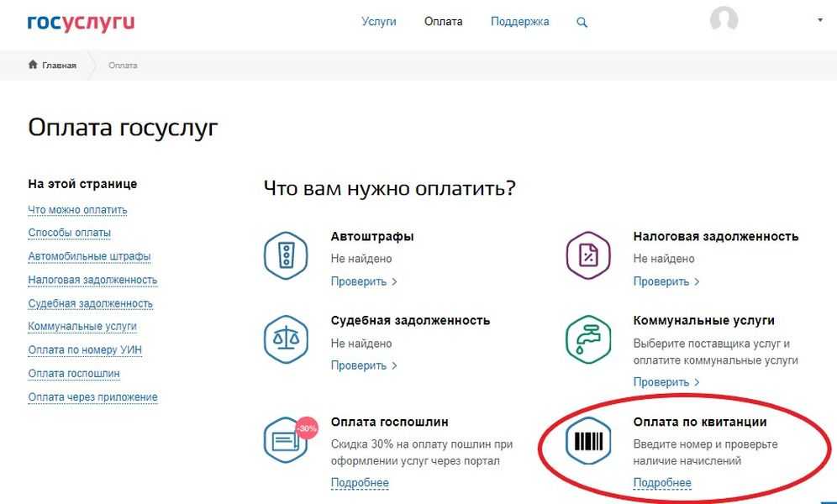This screenshot has height=504, width=837.
Task: Expand the account dropdown arrow
Action: click(820, 20)
